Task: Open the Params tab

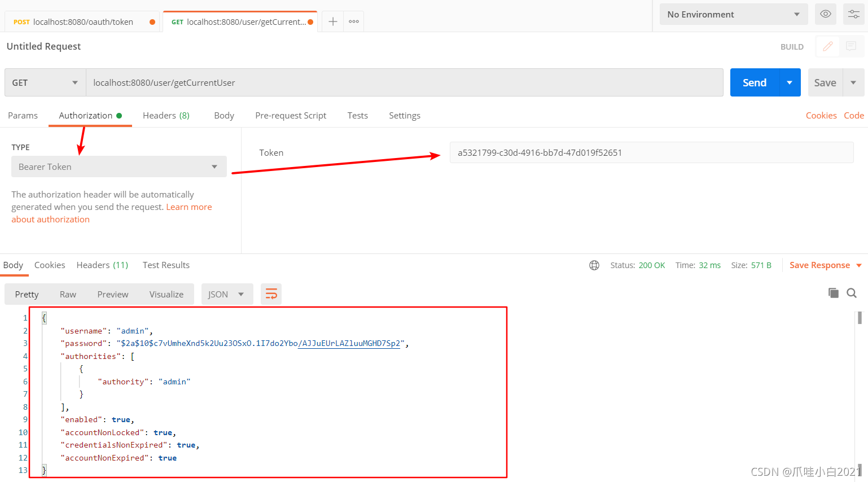Action: [23, 115]
